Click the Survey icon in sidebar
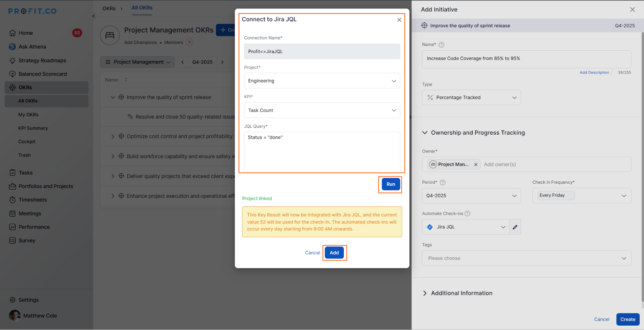Image resolution: width=644 pixels, height=330 pixels. tap(12, 240)
